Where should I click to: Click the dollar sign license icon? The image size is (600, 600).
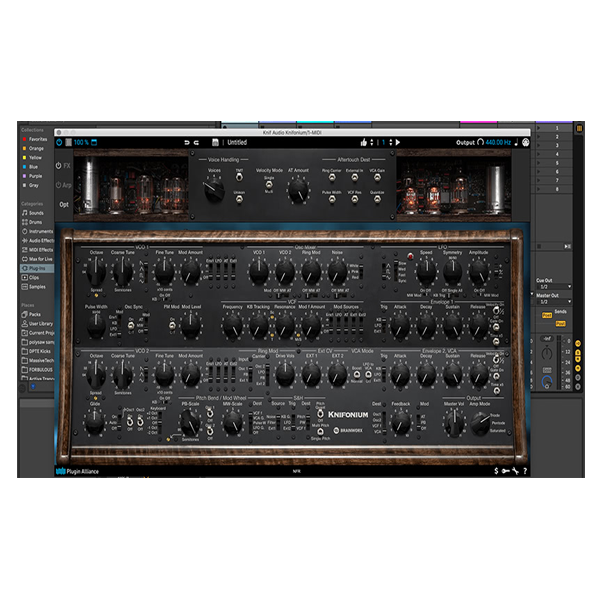(496, 471)
